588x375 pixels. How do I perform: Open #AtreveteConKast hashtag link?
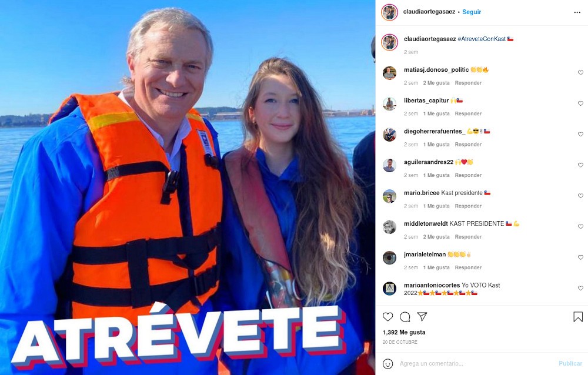pyautogui.click(x=482, y=39)
